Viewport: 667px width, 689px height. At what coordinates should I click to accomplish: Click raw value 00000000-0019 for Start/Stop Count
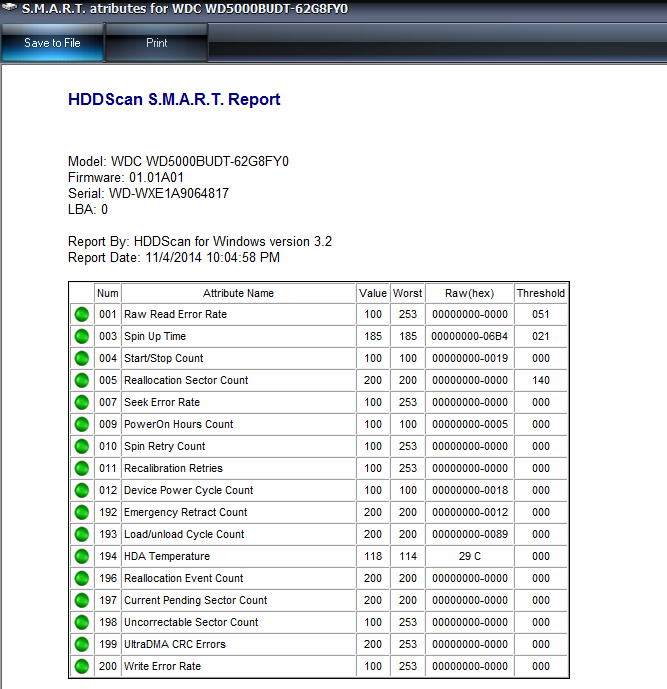[x=470, y=358]
